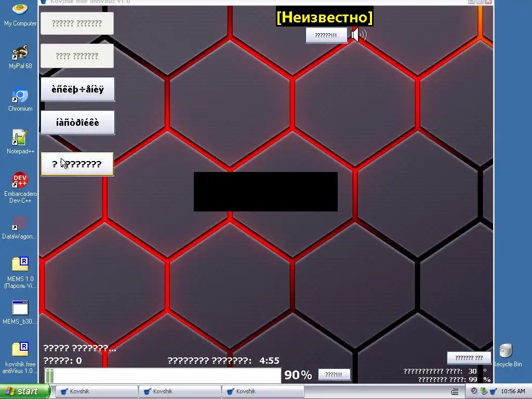Click the temperature value 30
This screenshot has height=399, width=532.
pyautogui.click(x=473, y=371)
